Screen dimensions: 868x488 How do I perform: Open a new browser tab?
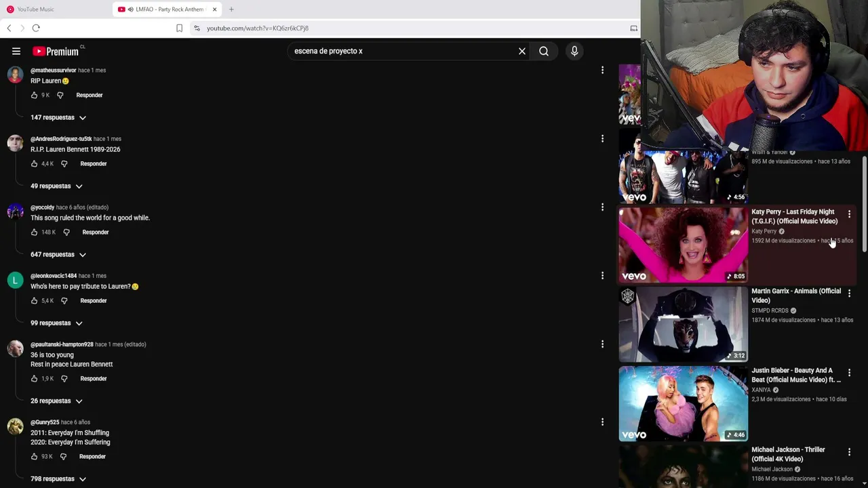231,9
